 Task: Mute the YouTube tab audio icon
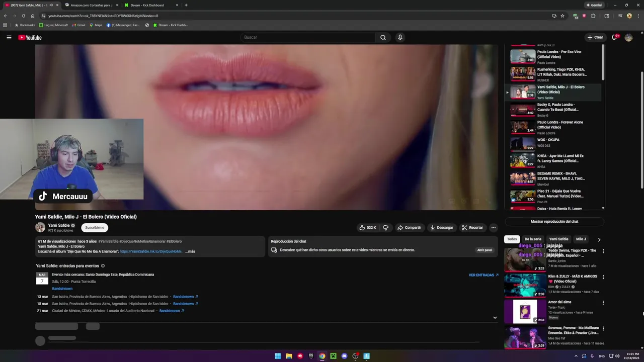[51, 5]
